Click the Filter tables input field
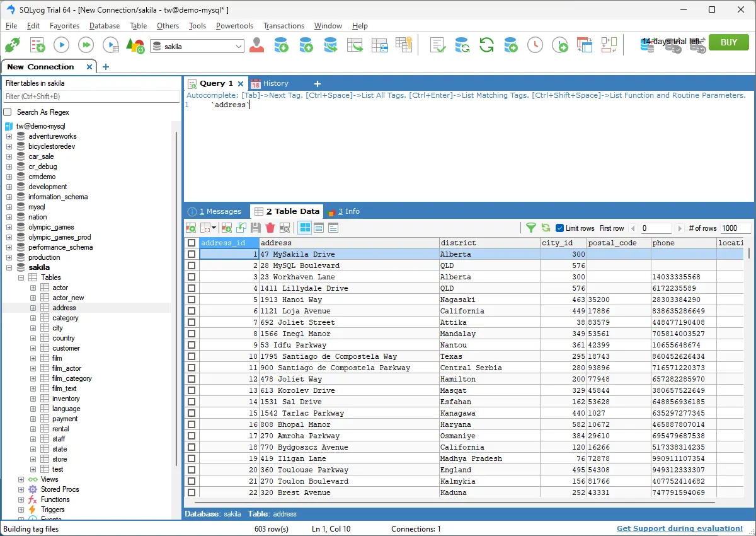The height and width of the screenshot is (536, 756). [x=91, y=96]
